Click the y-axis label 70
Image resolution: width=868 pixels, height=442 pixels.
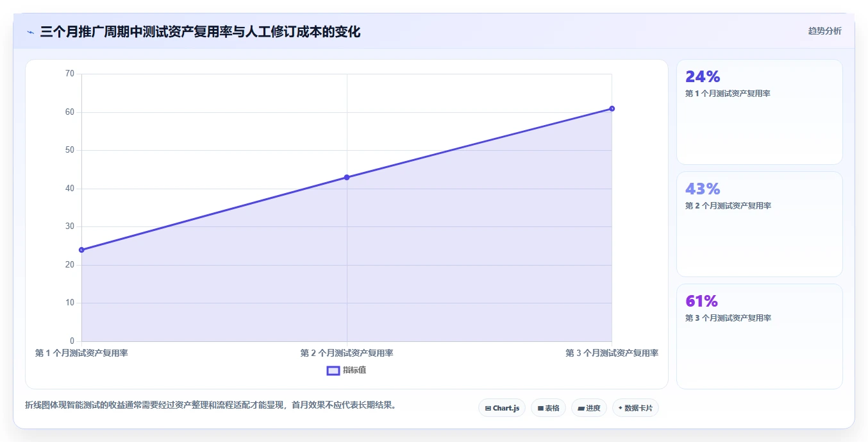70,74
